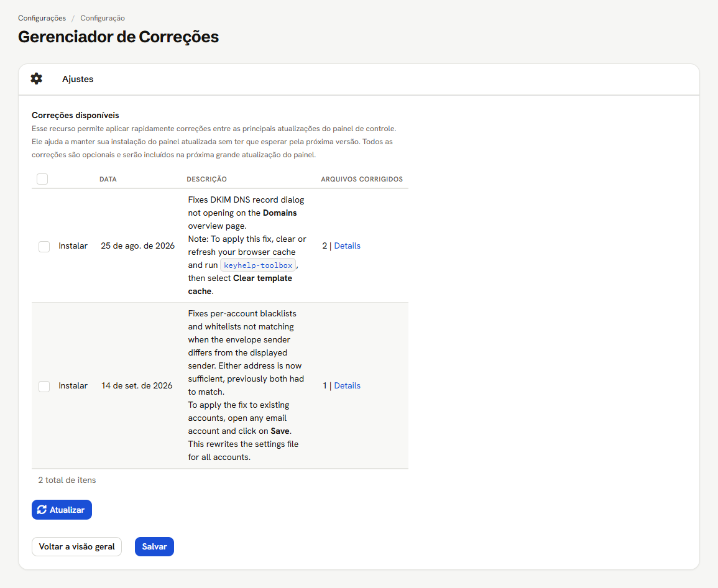The width and height of the screenshot is (718, 588).
Task: Open Details for the blacklists fix
Action: tap(347, 385)
